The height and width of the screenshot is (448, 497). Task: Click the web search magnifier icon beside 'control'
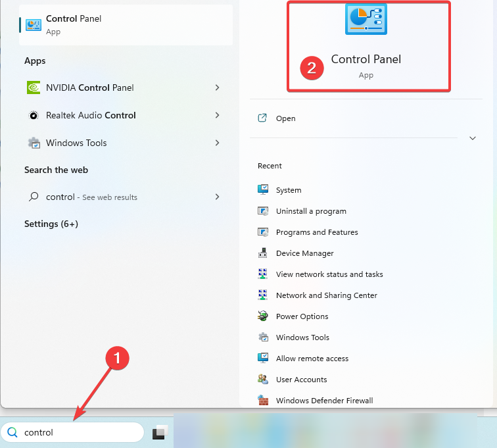(34, 197)
